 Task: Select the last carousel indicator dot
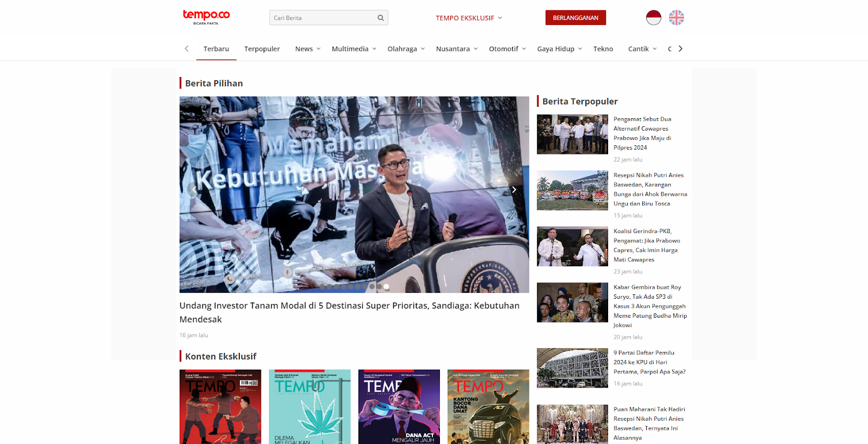[386, 286]
